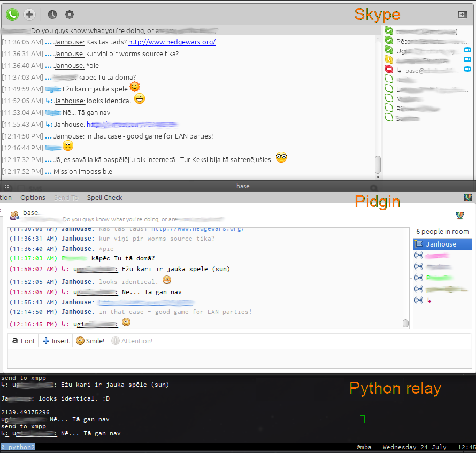Click the blurred link at 11:55:43 AM in Pidgin chat
This screenshot has height=453, width=476.
[145, 302]
